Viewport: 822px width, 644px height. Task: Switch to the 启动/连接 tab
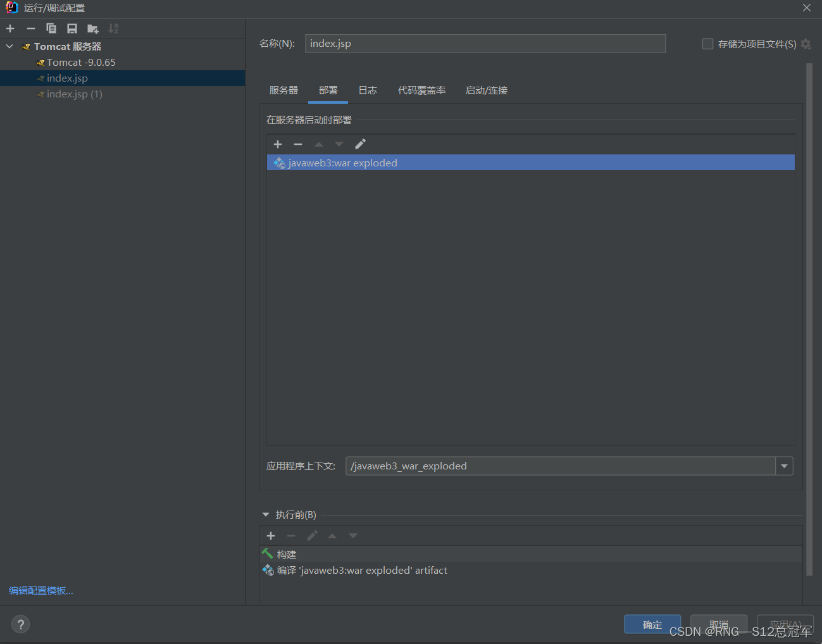pos(487,90)
